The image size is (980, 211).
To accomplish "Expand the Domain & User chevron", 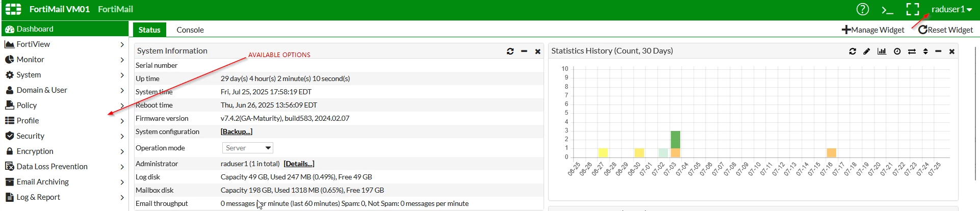I will 122,91.
